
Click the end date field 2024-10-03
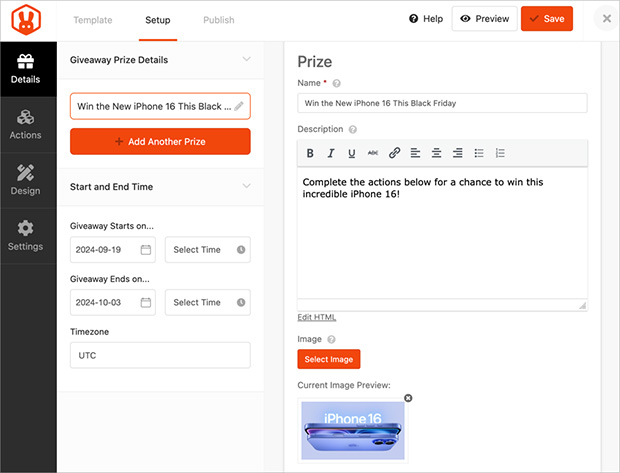pos(113,303)
